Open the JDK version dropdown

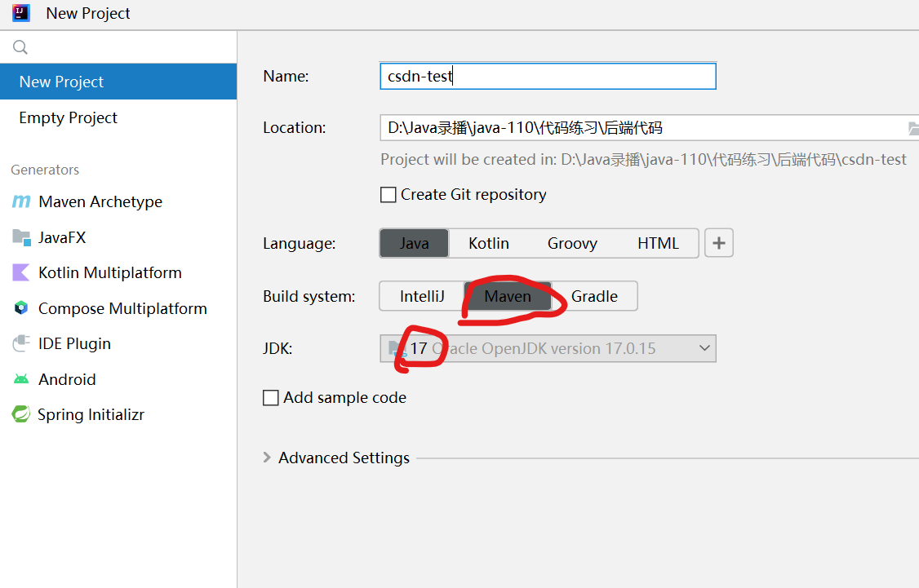click(x=548, y=348)
